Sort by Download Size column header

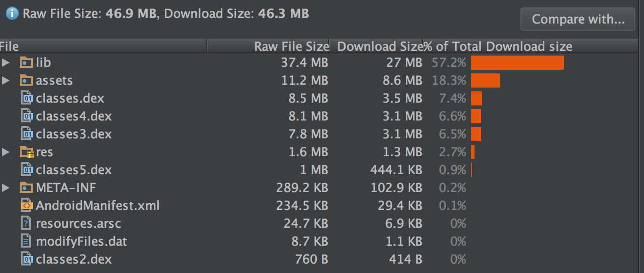pos(379,47)
